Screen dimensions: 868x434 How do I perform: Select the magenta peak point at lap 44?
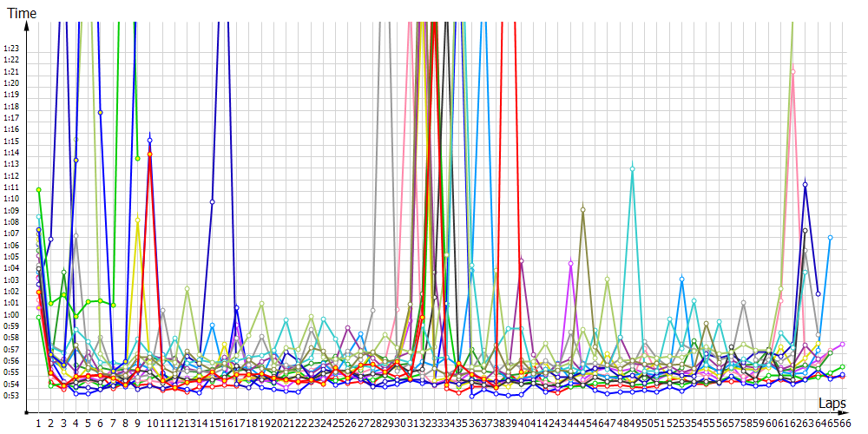click(x=570, y=263)
